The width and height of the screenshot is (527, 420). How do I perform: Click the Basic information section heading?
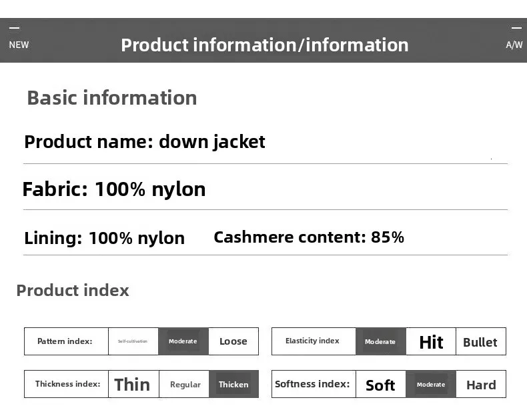(112, 98)
